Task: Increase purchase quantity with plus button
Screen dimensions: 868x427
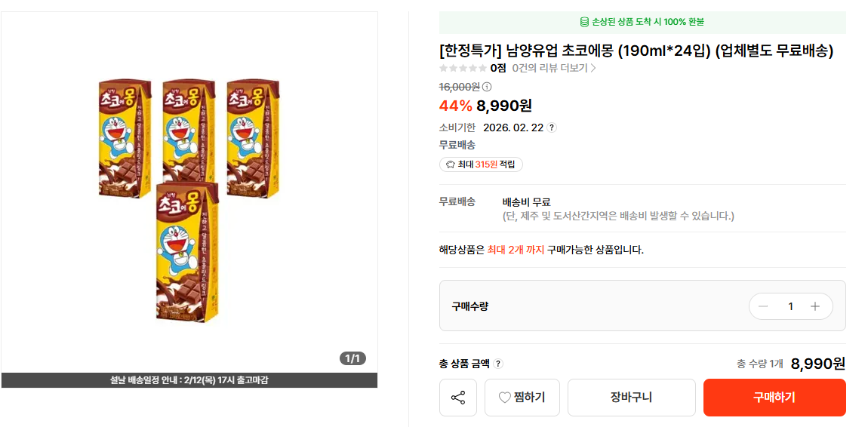Action: [x=815, y=306]
